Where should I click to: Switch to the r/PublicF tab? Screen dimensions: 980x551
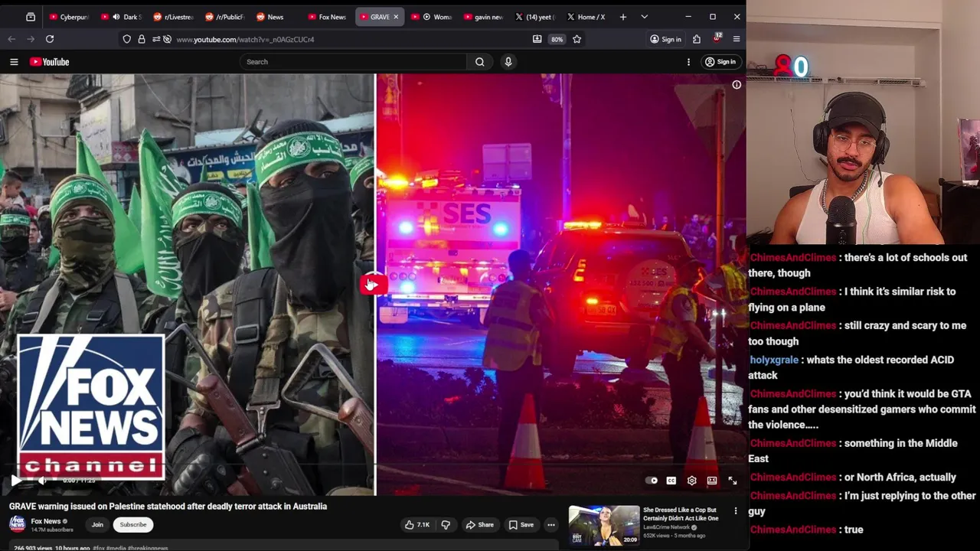pyautogui.click(x=225, y=17)
